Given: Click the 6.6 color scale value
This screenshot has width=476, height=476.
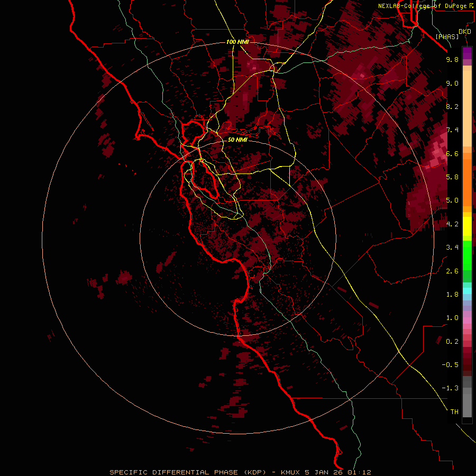Looking at the screenshot, I should [x=452, y=153].
